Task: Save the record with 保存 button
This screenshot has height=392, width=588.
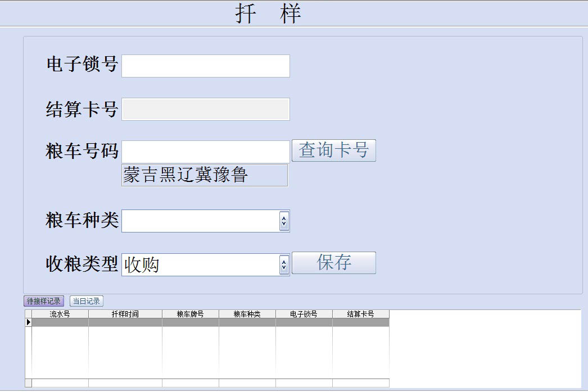Action: tap(333, 263)
